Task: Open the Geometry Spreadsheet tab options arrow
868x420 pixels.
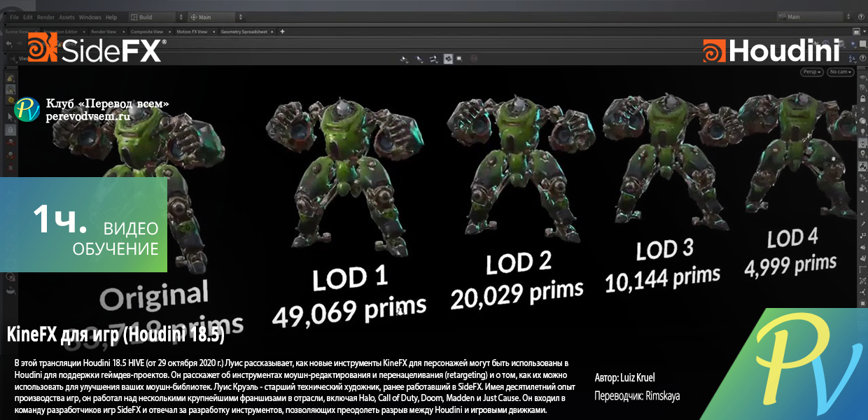Action: pos(272,31)
